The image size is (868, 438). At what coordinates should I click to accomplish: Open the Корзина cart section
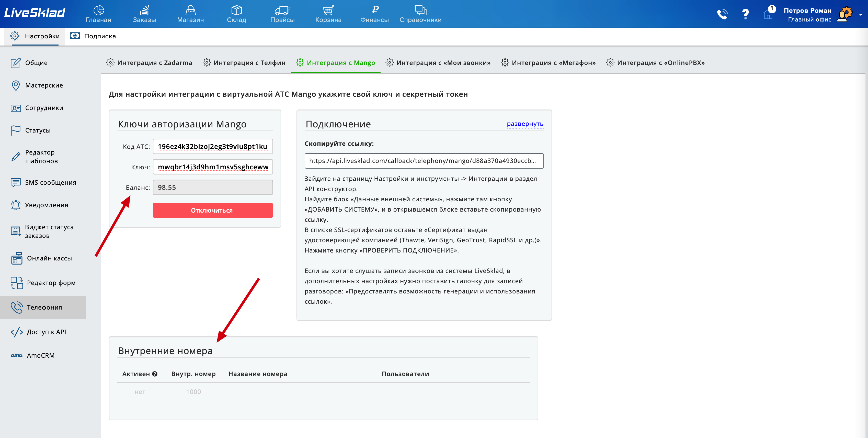[328, 14]
